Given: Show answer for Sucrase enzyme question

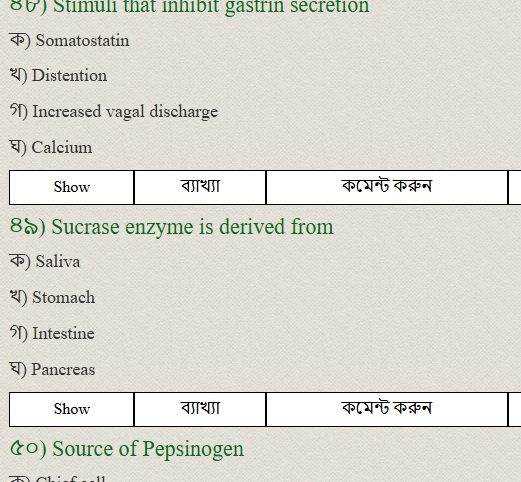Looking at the screenshot, I should point(72,409).
